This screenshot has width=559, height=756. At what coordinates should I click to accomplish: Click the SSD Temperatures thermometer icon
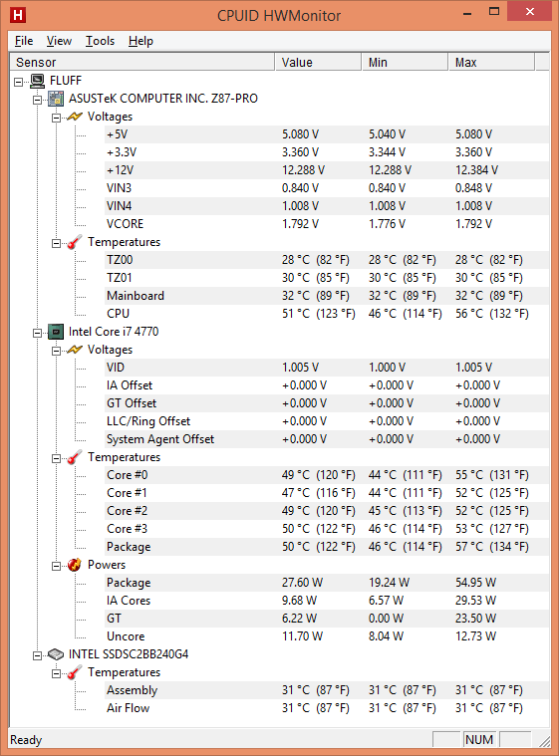point(75,672)
